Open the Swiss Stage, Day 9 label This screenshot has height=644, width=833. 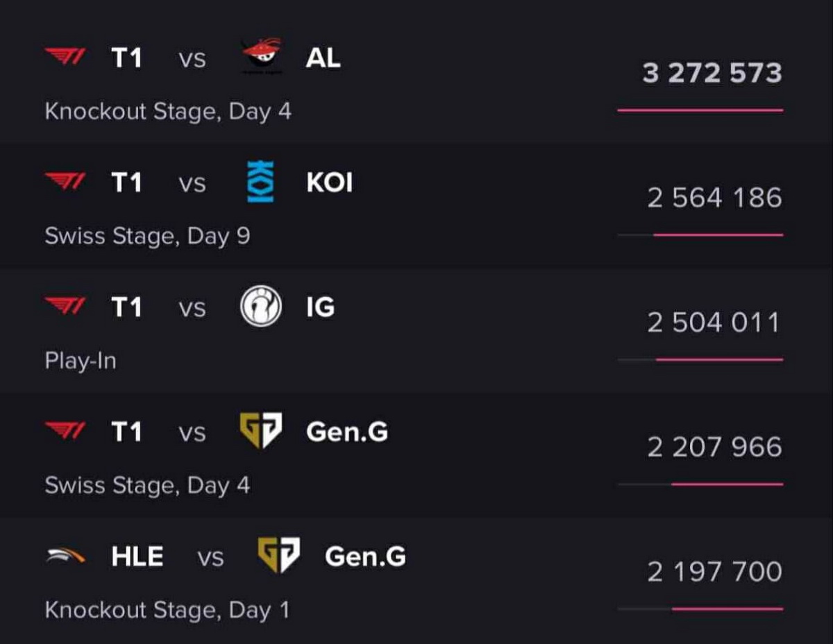[x=147, y=236]
